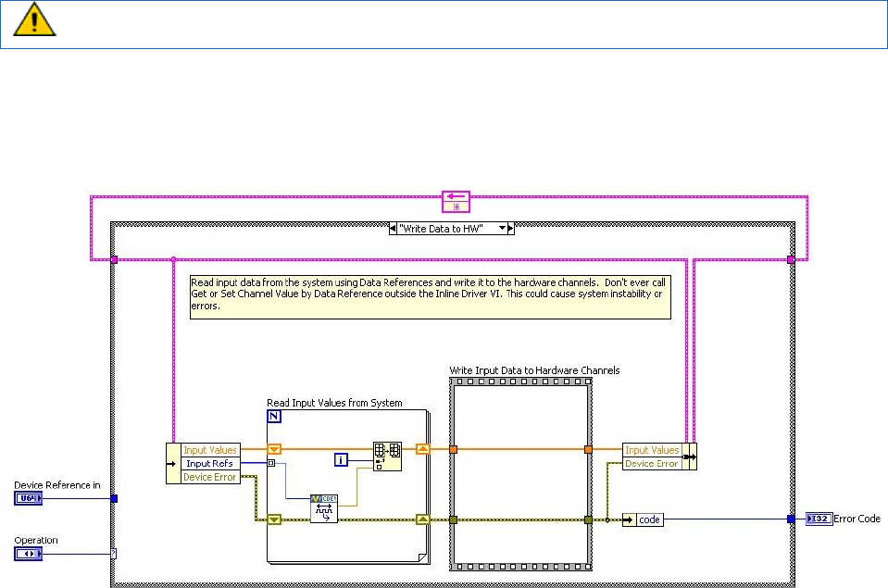Image resolution: width=888 pixels, height=588 pixels.
Task: Select the For Loop N count terminal
Action: tap(273, 417)
